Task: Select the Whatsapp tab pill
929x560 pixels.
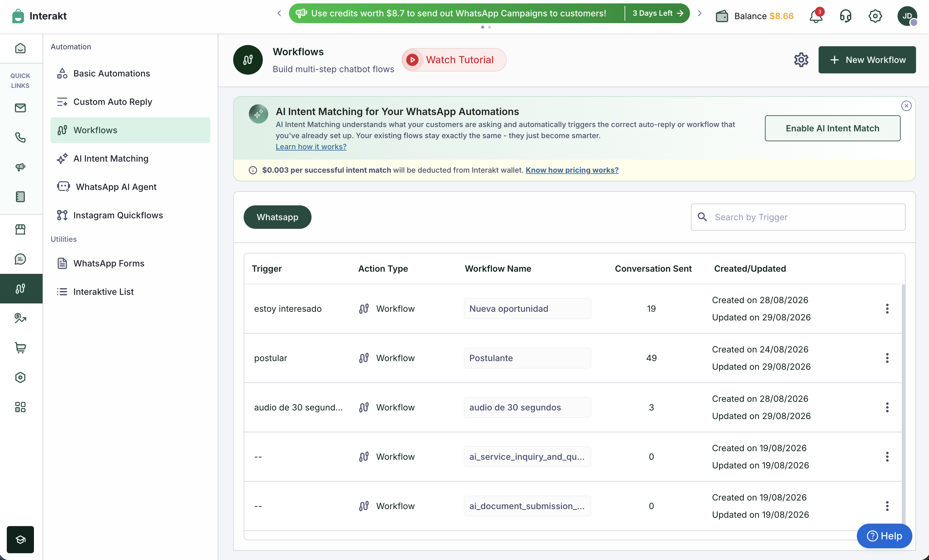Action: tap(278, 217)
